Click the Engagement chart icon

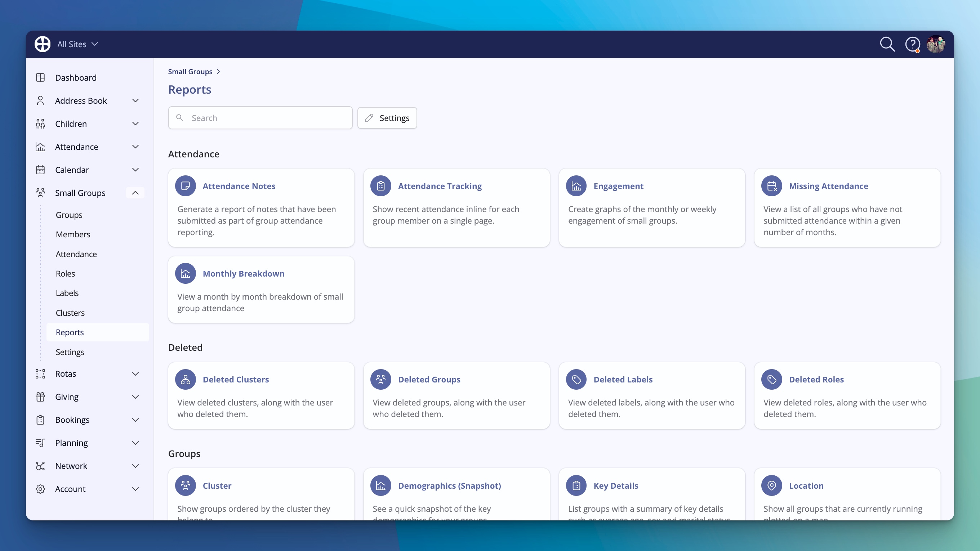click(576, 186)
